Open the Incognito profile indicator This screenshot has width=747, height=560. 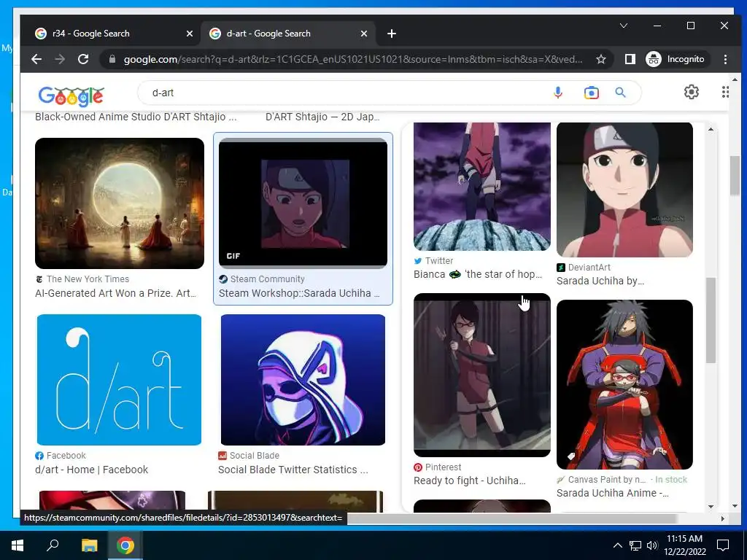677,59
